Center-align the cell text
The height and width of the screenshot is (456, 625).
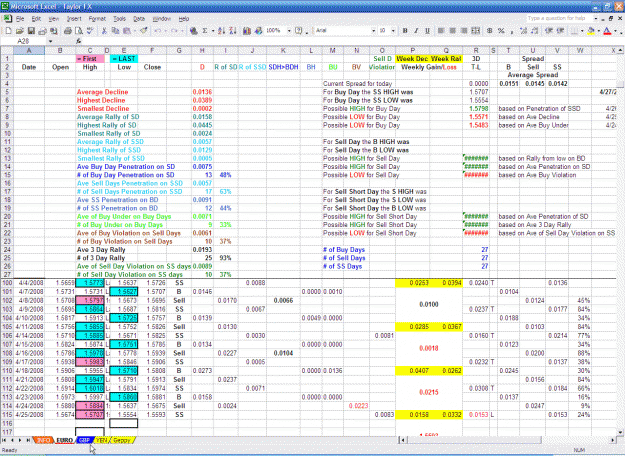[x=452, y=31]
